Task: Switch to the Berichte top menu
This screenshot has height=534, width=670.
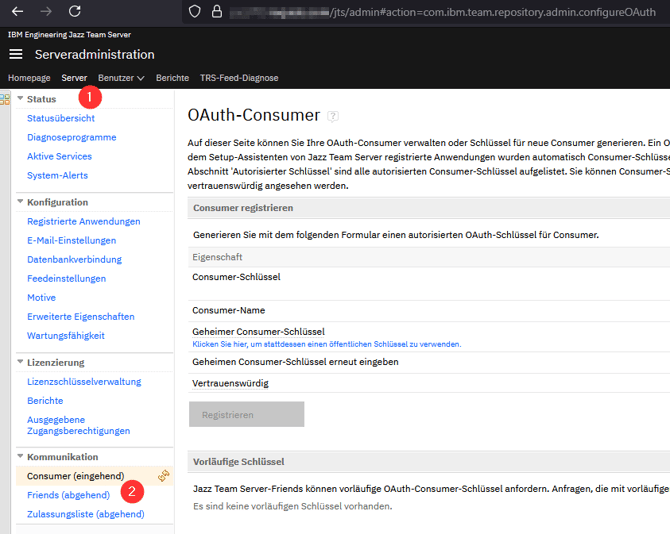Action: (x=172, y=78)
